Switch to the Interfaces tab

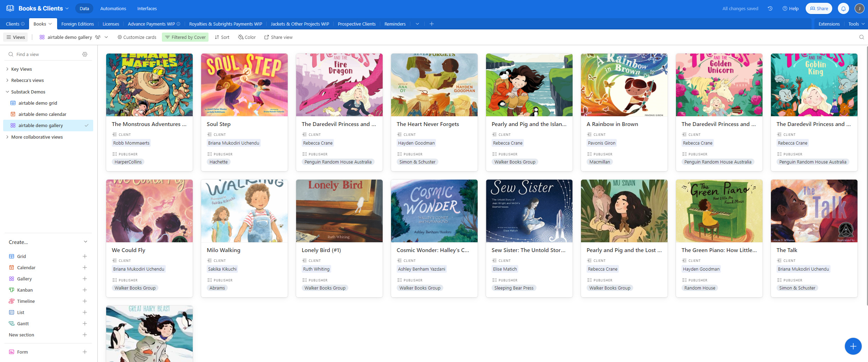(147, 8)
